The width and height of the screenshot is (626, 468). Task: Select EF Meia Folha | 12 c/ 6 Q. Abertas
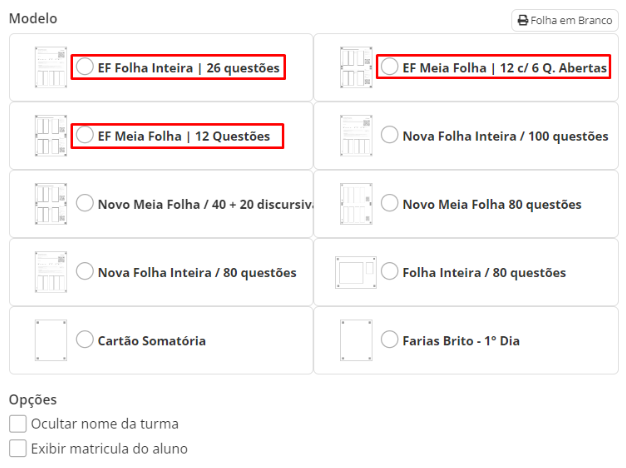[x=390, y=67]
